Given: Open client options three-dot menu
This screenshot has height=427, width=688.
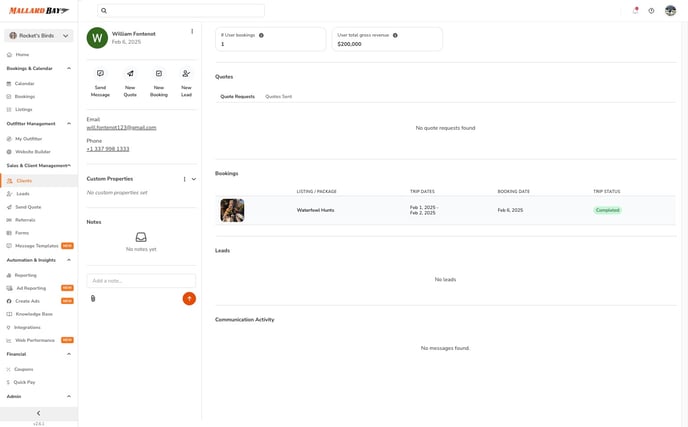Looking at the screenshot, I should pyautogui.click(x=192, y=32).
